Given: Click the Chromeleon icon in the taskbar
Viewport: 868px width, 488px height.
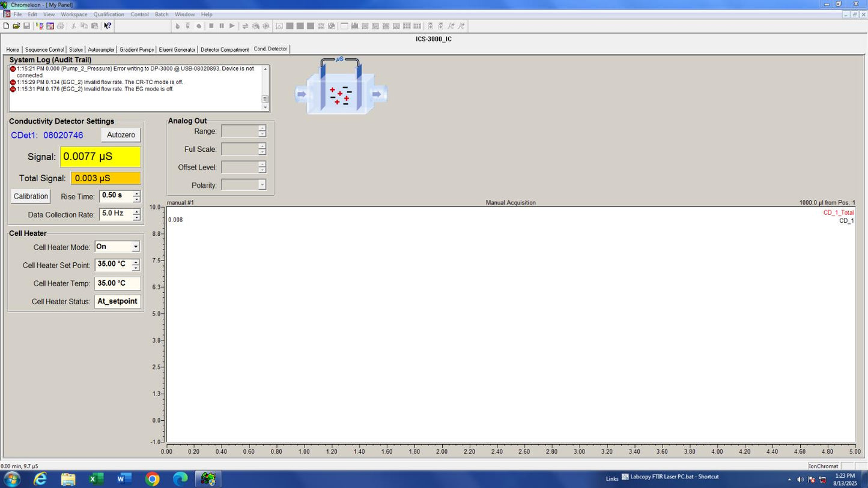Looking at the screenshot, I should (x=208, y=479).
